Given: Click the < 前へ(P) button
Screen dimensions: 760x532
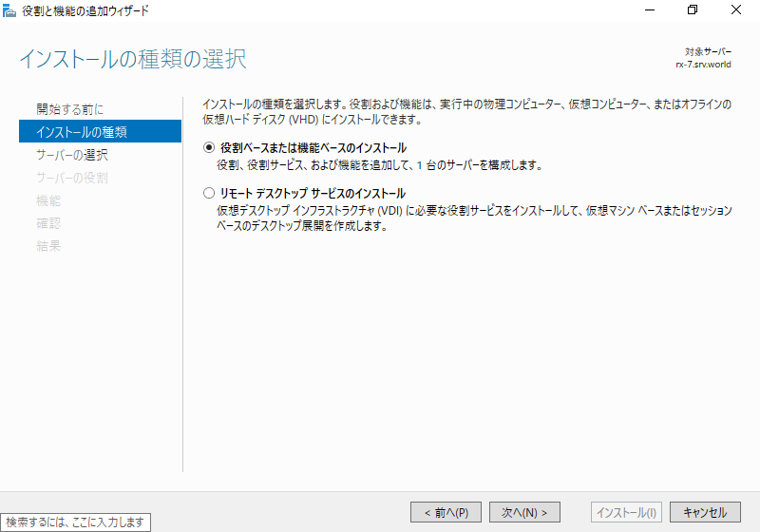Looking at the screenshot, I should click(446, 512).
